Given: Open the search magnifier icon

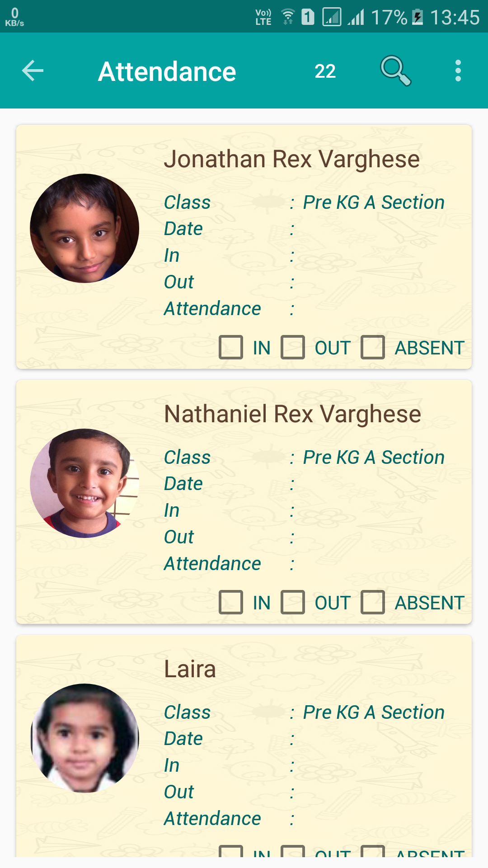Looking at the screenshot, I should pyautogui.click(x=395, y=71).
